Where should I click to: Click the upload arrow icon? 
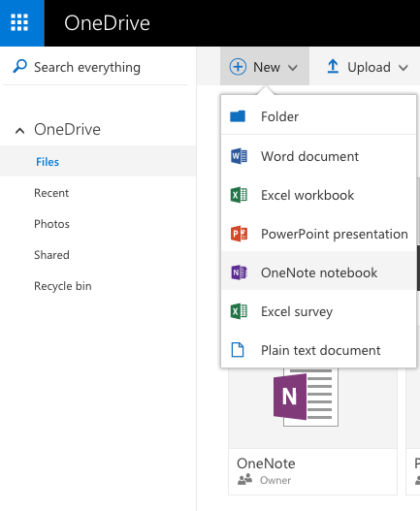(333, 67)
